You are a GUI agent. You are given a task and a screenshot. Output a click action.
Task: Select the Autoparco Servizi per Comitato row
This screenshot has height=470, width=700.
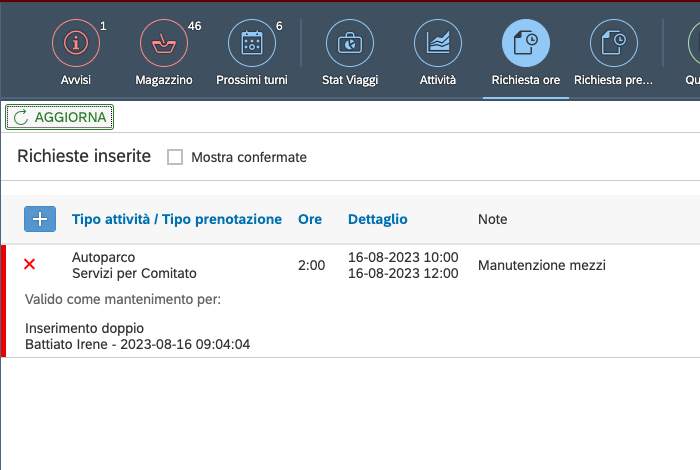pos(134,265)
